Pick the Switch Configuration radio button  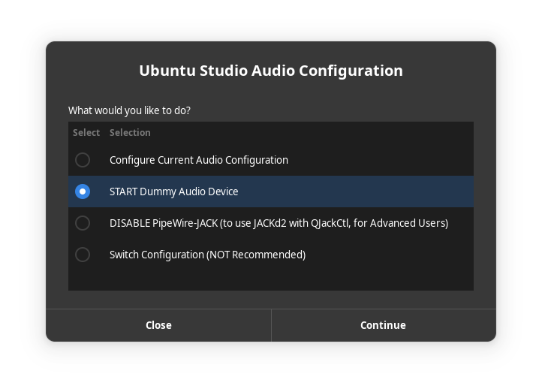coord(83,255)
